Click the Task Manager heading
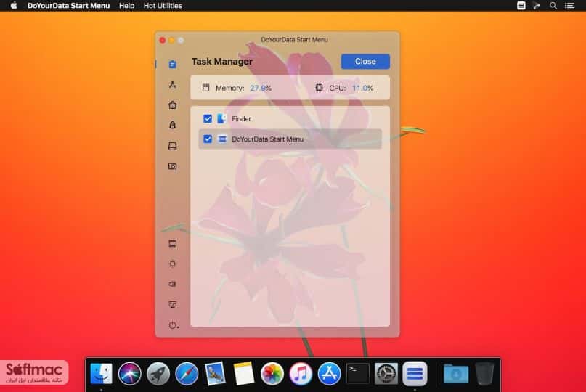This screenshot has height=392, width=586. click(x=222, y=61)
